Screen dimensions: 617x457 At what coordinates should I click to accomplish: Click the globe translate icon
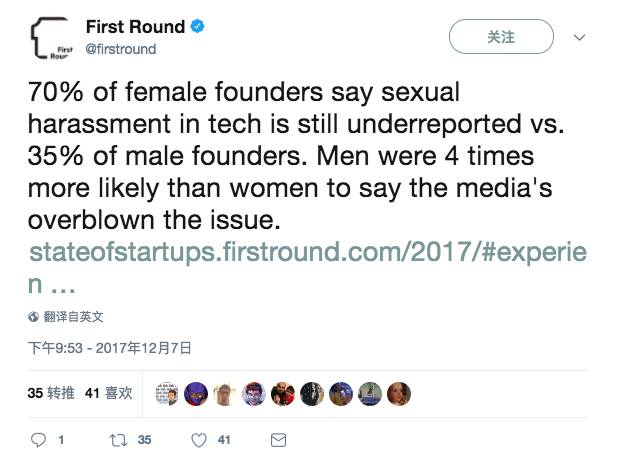coord(34,316)
